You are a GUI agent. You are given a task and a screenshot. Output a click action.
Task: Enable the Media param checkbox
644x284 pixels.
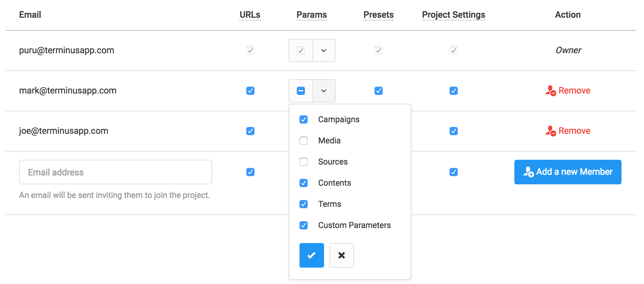[x=304, y=141]
